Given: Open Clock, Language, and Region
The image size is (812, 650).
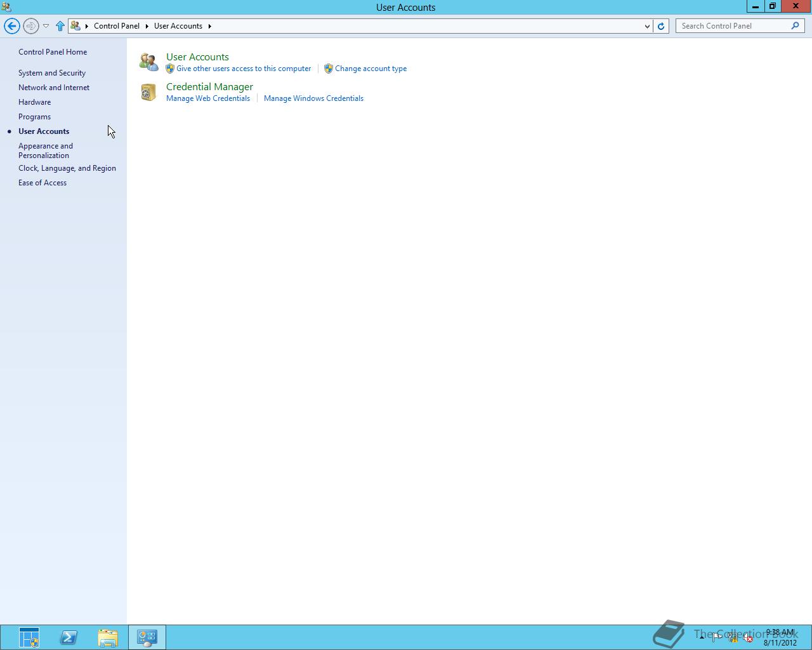Looking at the screenshot, I should 67,168.
